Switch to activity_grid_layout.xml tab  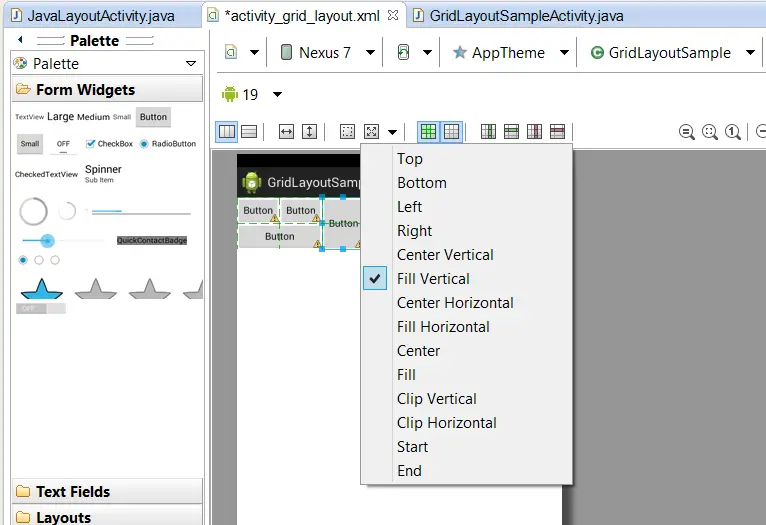click(x=302, y=16)
